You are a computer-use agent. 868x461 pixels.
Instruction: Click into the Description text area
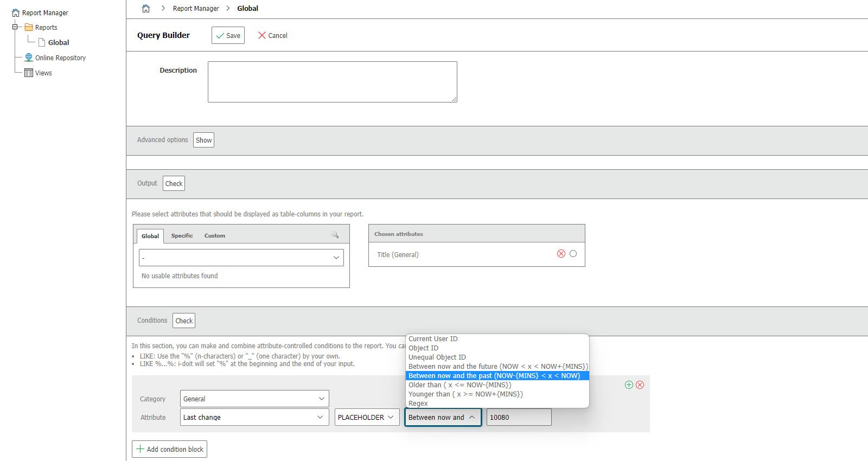click(332, 82)
